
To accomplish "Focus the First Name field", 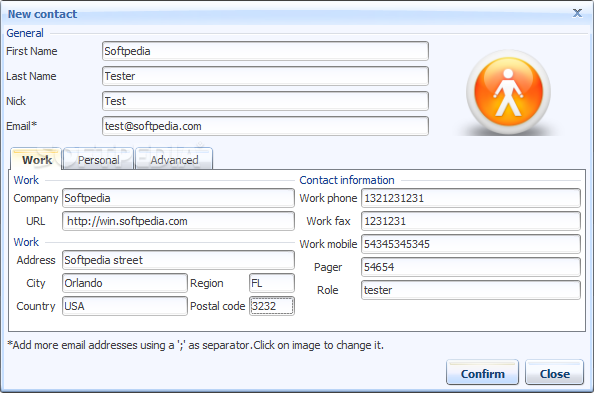I will [x=265, y=51].
